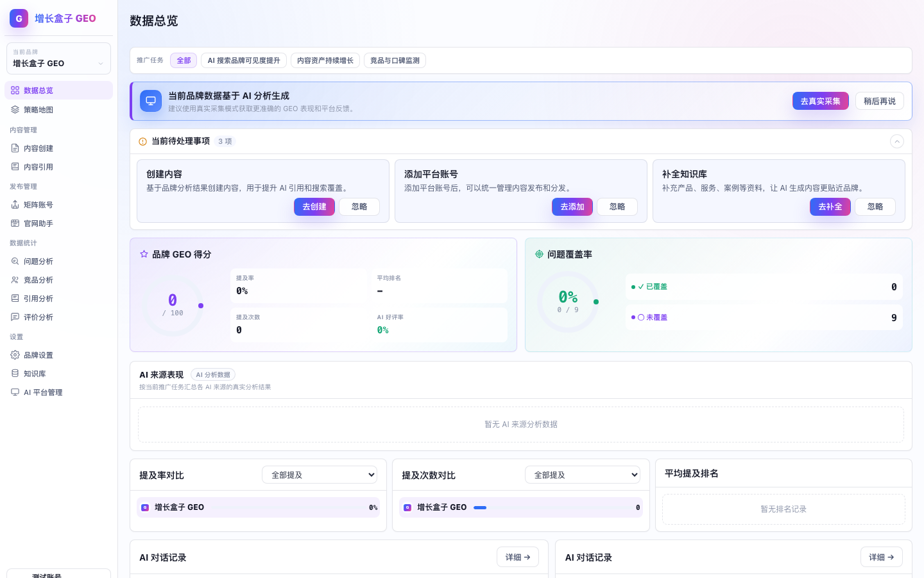
Task: Select the AI 搜索品牌可见度提升 filter
Action: (244, 60)
